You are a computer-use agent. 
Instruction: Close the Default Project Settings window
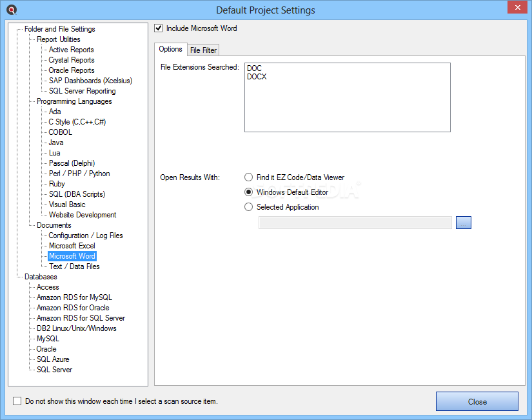click(x=517, y=7)
